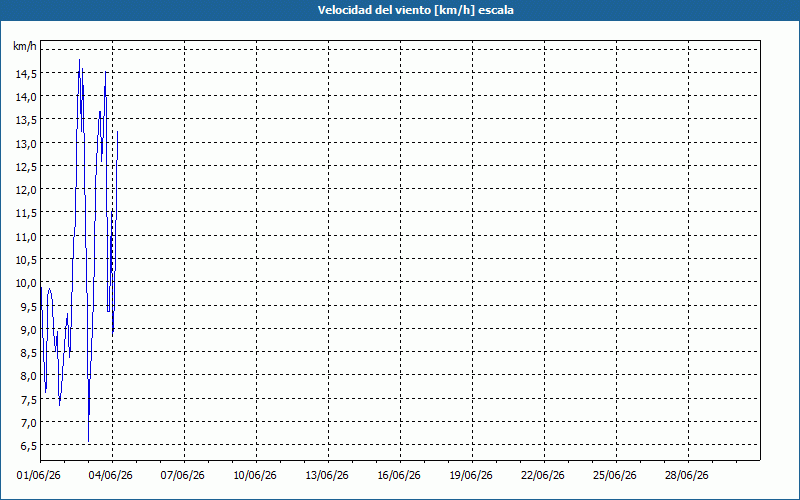Select the 01/06/26 date label
This screenshot has width=800, height=500.
click(x=39, y=476)
